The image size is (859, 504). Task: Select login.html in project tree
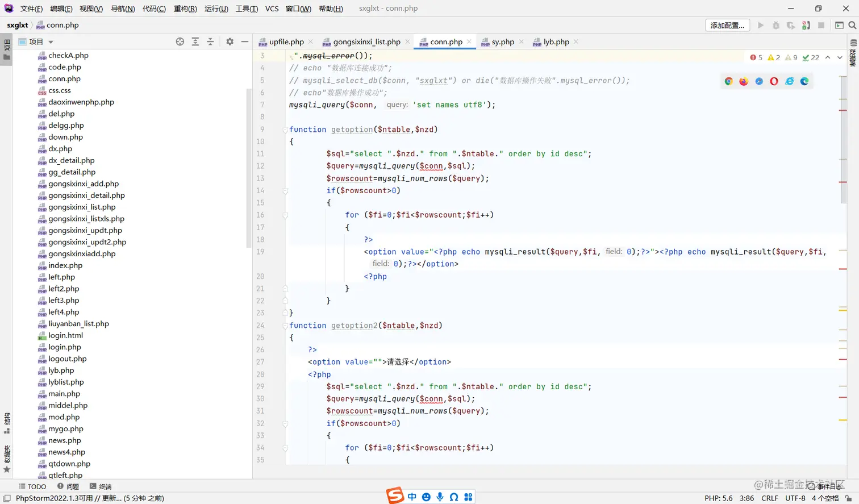(x=60, y=335)
